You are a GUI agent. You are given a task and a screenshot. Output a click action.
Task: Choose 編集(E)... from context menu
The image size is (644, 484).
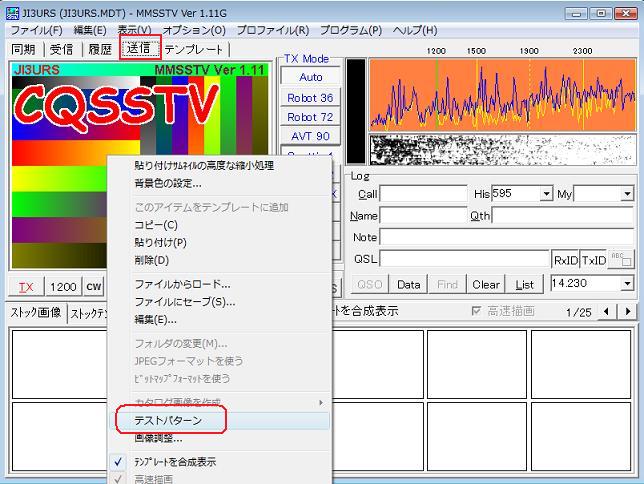pos(220,319)
